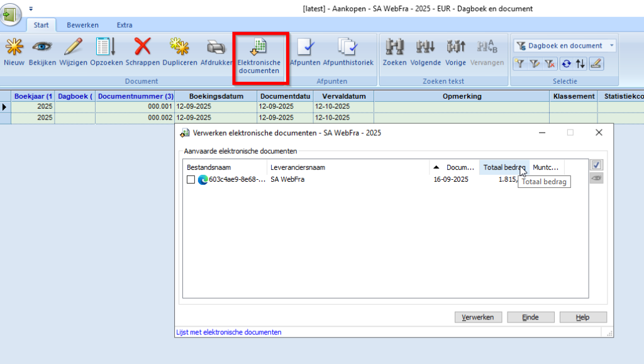Toggle the select-all checkmark button in dialog
The image size is (644, 364).
pos(596,165)
